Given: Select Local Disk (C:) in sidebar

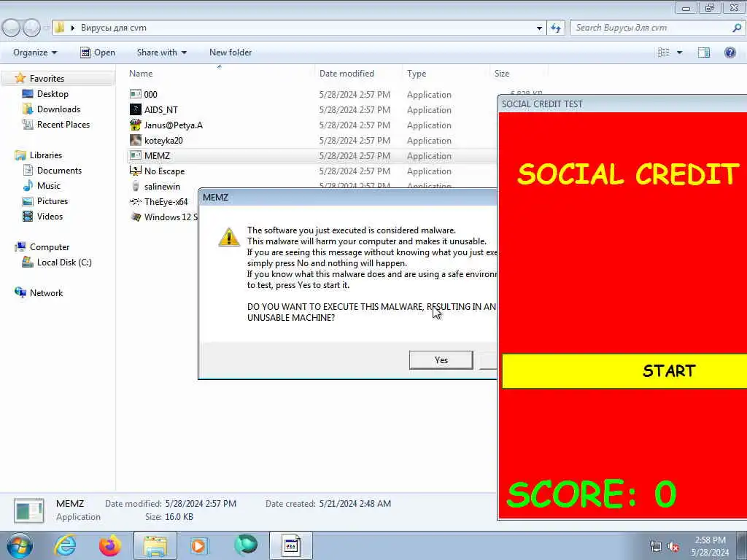Looking at the screenshot, I should pyautogui.click(x=64, y=262).
